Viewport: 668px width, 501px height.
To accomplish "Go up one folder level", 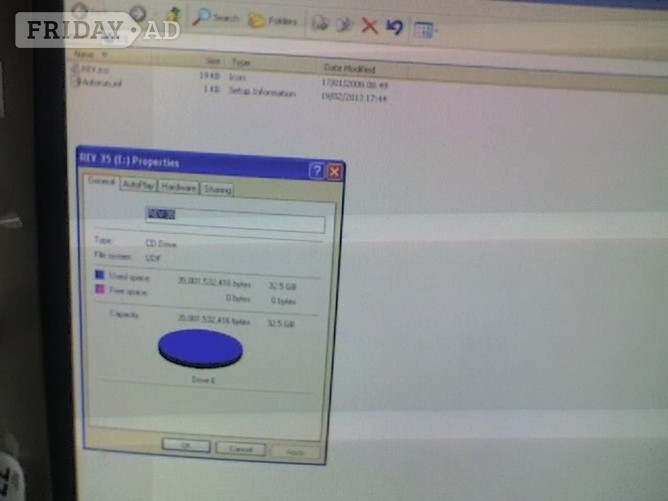I will [x=174, y=16].
